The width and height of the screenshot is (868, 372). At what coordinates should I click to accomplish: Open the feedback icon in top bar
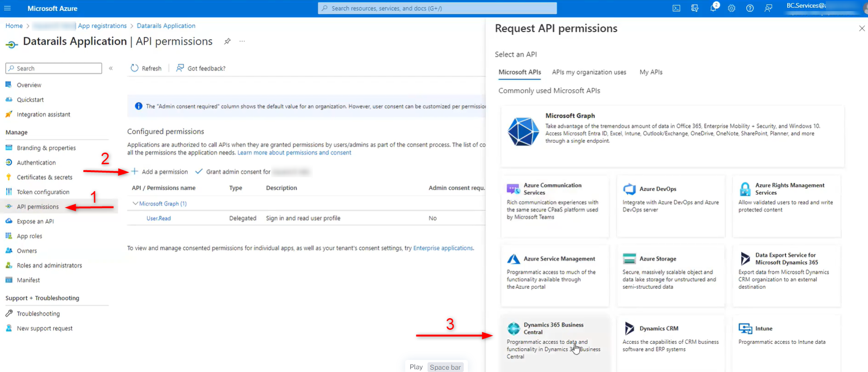769,8
